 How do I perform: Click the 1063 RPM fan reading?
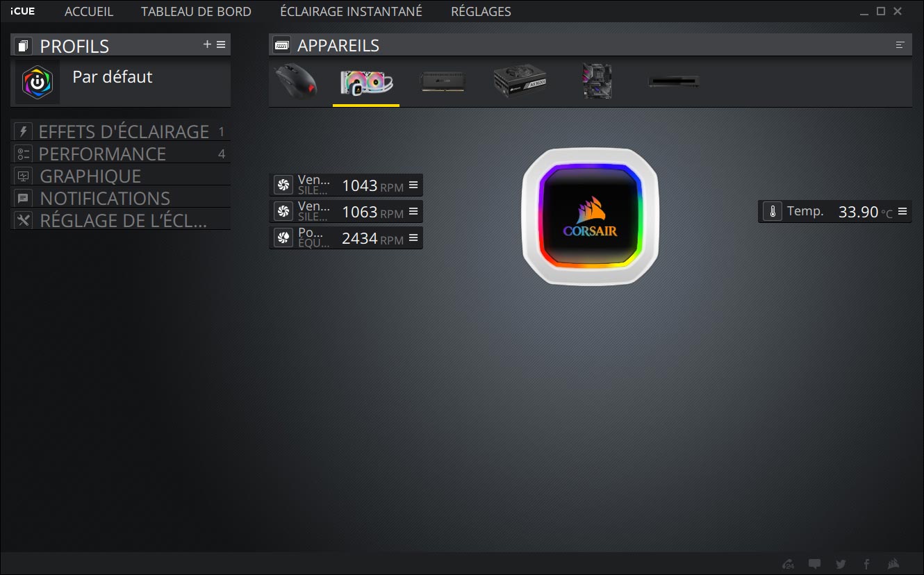coord(372,212)
